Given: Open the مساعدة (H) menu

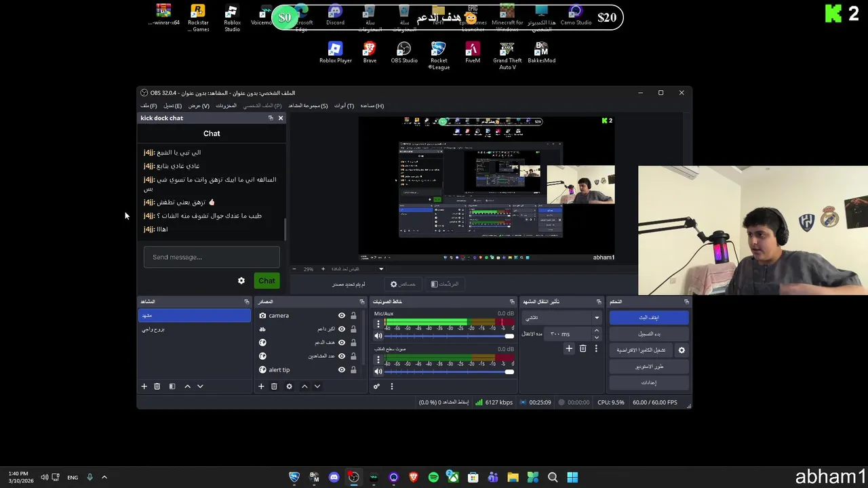Looking at the screenshot, I should coord(372,106).
